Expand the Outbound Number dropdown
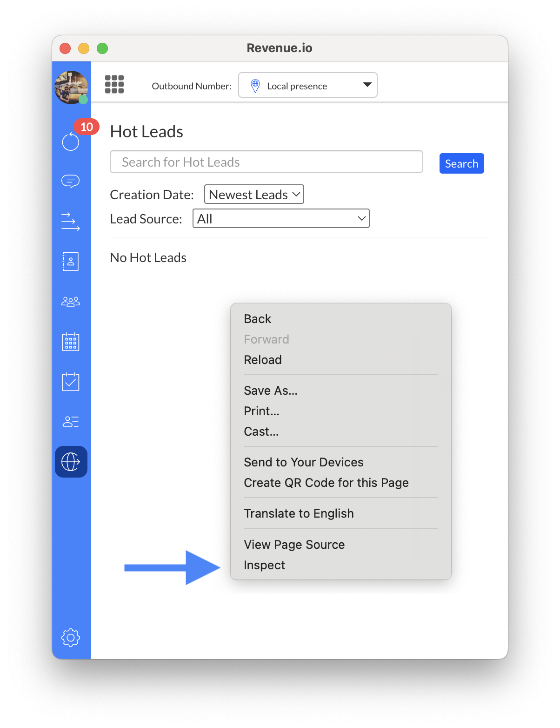The image size is (560, 728). pos(307,85)
